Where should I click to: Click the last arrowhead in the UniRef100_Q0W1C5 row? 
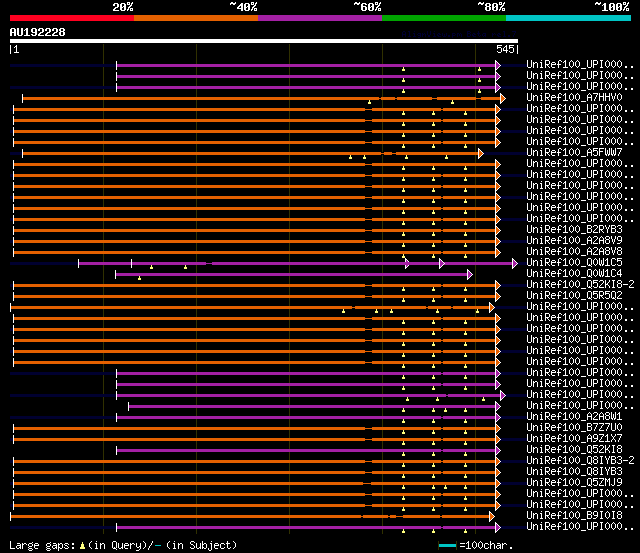point(515,264)
